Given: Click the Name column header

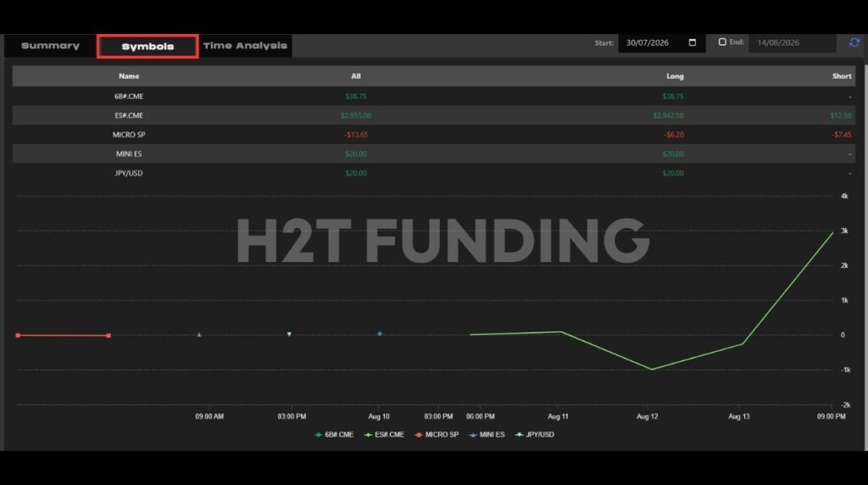Looking at the screenshot, I should tap(129, 76).
